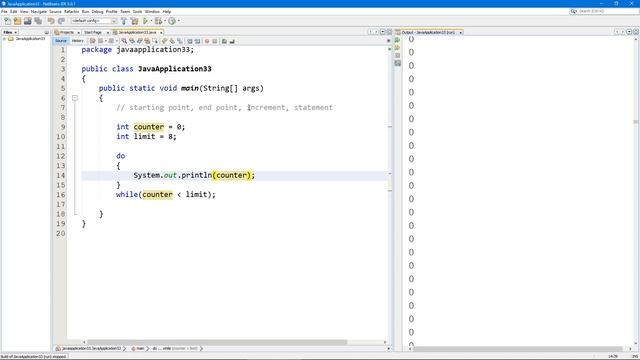This screenshot has height=360, width=640.
Task: Open the Navigate menu
Action: point(39,11)
